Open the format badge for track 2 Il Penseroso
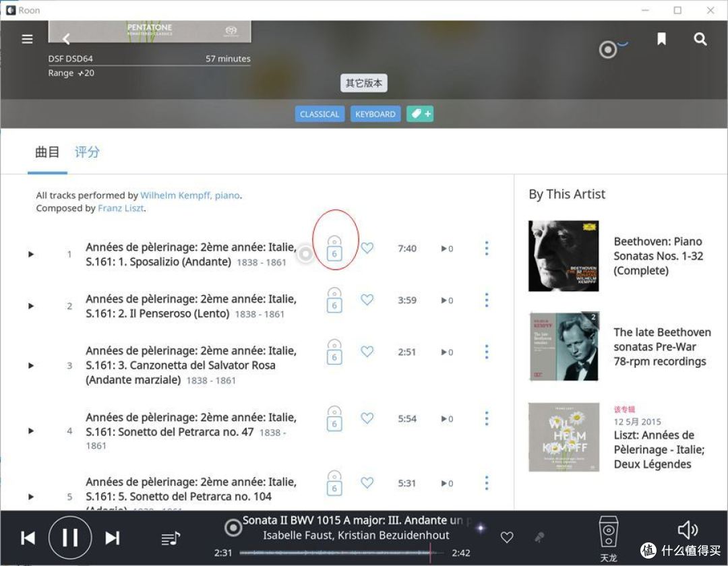The image size is (728, 566). (x=334, y=300)
